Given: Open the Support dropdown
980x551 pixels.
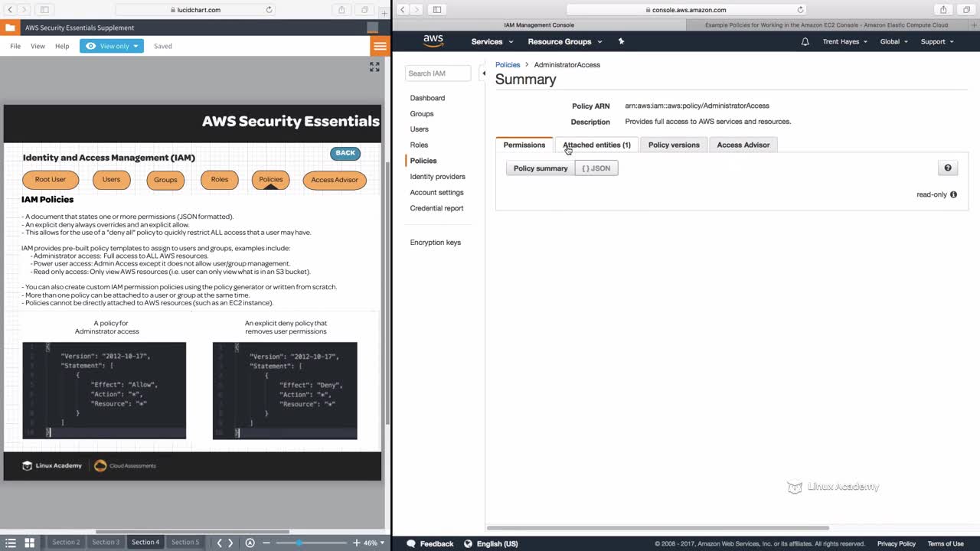Looking at the screenshot, I should tap(937, 41).
